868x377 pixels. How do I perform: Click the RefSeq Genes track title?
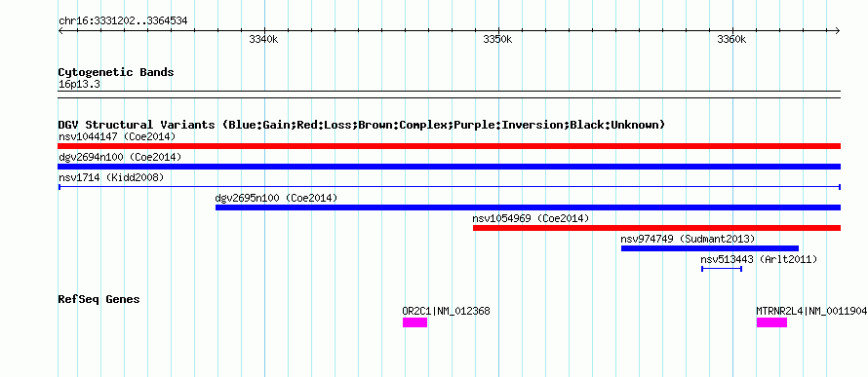coord(99,300)
